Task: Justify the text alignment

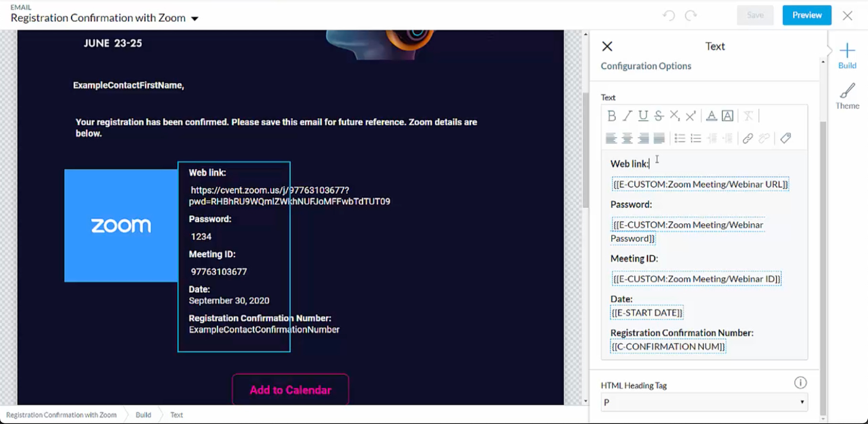Action: pyautogui.click(x=659, y=138)
